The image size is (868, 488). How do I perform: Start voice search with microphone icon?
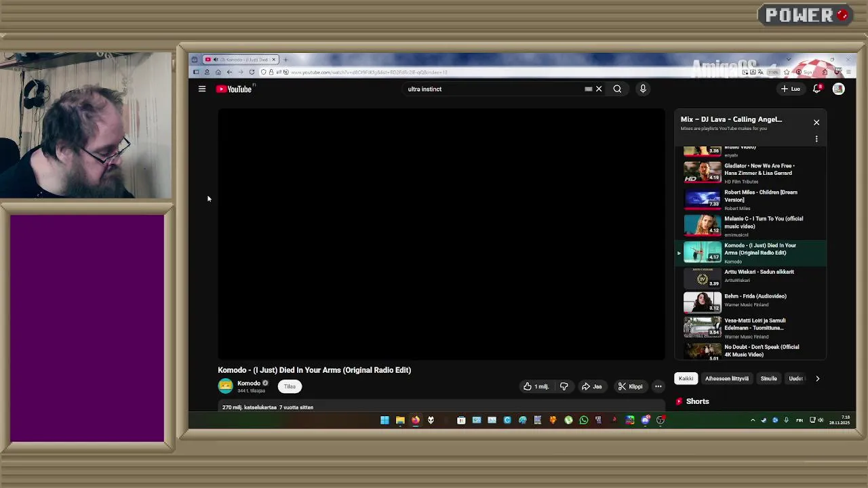pos(643,89)
